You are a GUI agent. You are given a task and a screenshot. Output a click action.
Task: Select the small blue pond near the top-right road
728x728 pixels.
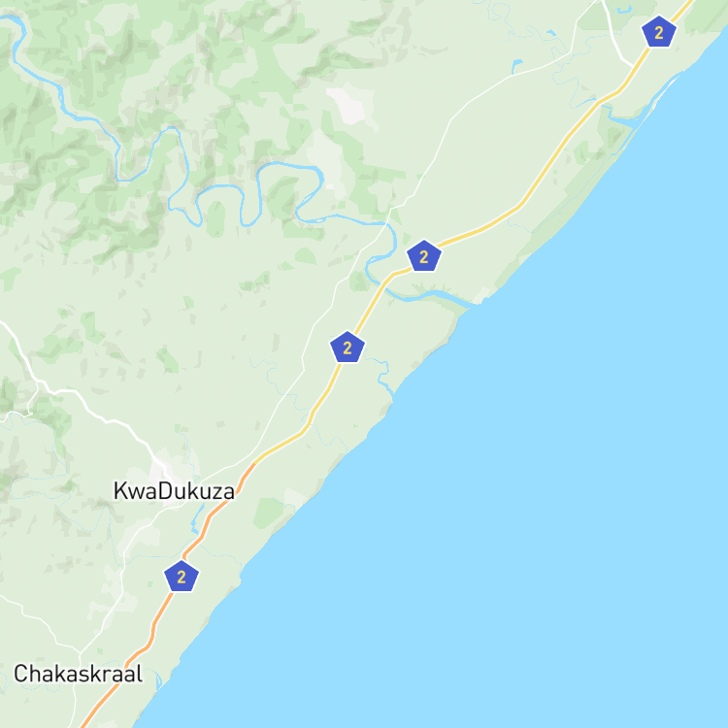[x=516, y=65]
